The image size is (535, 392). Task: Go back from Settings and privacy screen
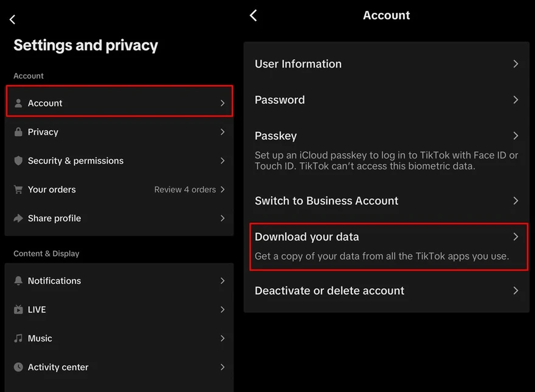[12, 20]
